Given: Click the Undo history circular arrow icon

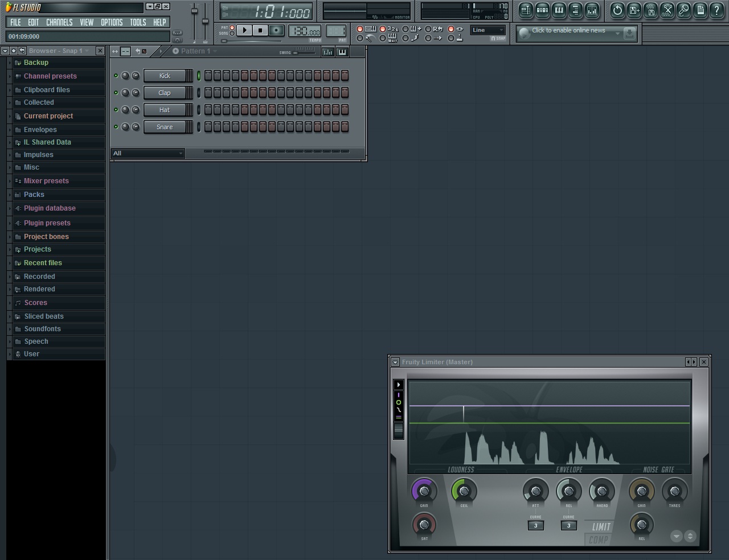Looking at the screenshot, I should [x=617, y=10].
